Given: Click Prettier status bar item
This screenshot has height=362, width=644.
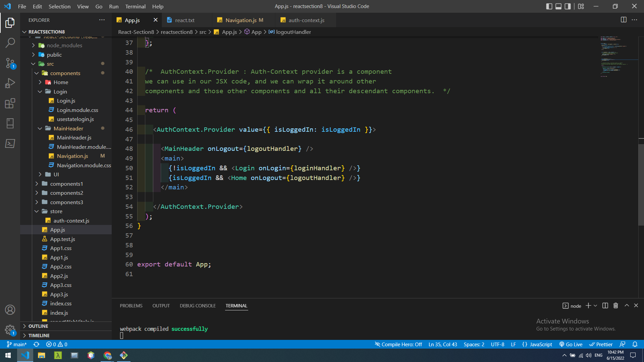Looking at the screenshot, I should (601, 344).
